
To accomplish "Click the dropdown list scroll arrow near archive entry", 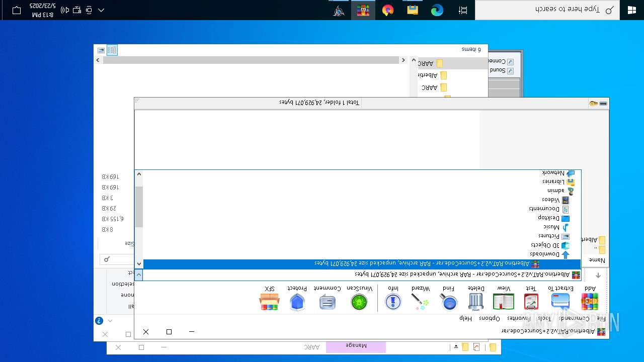I will pos(139,264).
